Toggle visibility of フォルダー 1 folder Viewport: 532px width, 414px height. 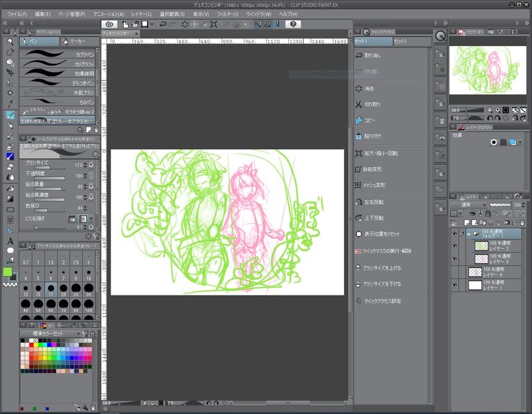[x=454, y=234]
